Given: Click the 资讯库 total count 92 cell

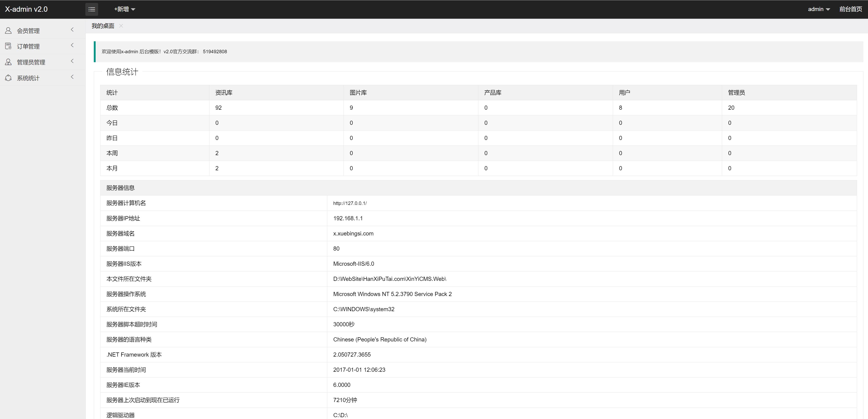Looking at the screenshot, I should coord(218,108).
